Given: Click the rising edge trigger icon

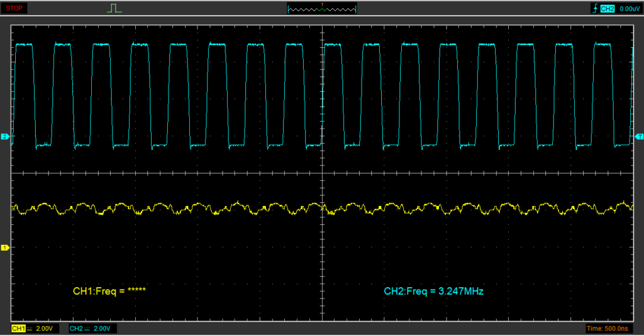Looking at the screenshot, I should coord(594,9).
